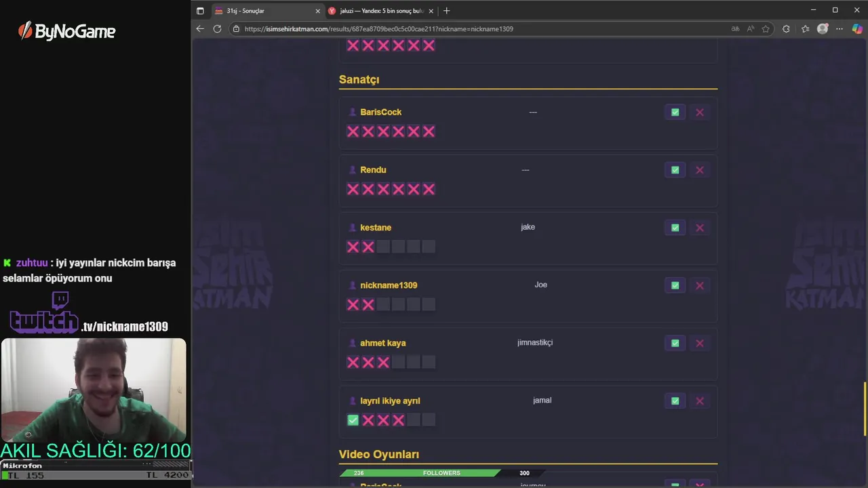868x488 pixels.
Task: Click the user icon next to ahmet kaya
Action: click(352, 342)
